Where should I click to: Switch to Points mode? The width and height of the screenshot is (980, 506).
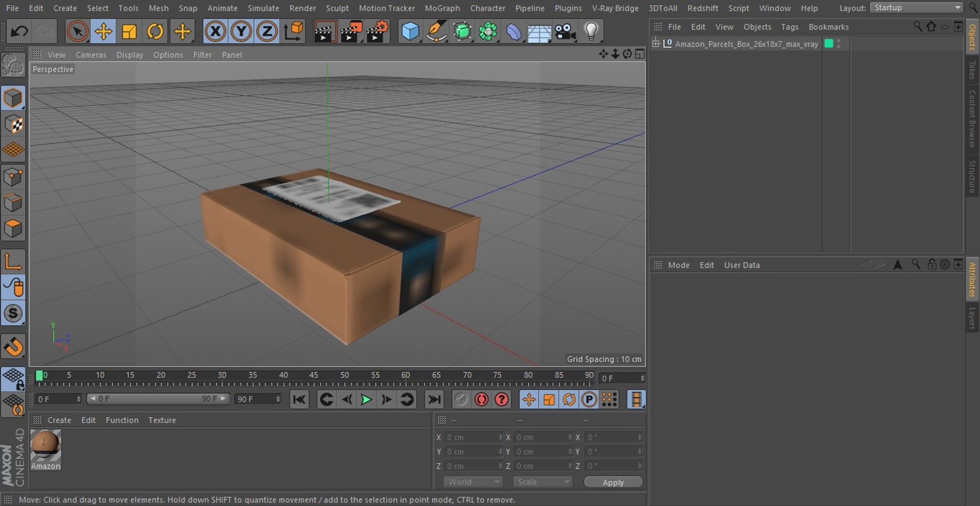[x=13, y=177]
